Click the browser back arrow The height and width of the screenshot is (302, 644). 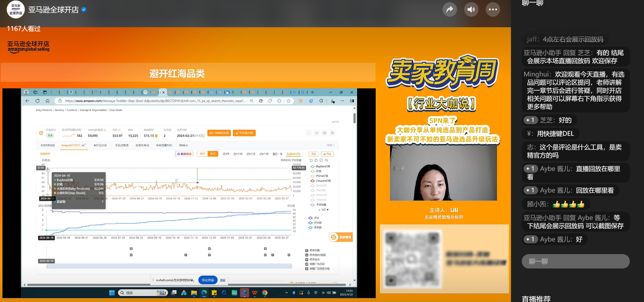click(x=26, y=101)
